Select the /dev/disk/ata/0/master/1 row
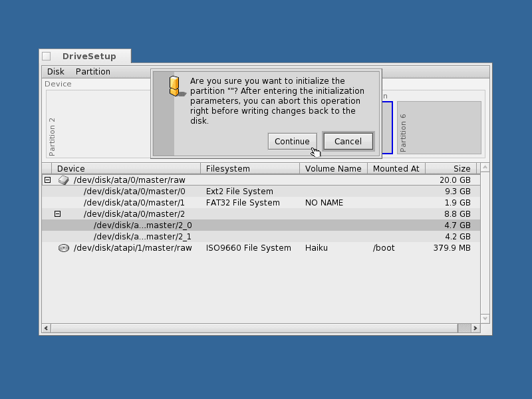532x399 pixels. coord(261,203)
